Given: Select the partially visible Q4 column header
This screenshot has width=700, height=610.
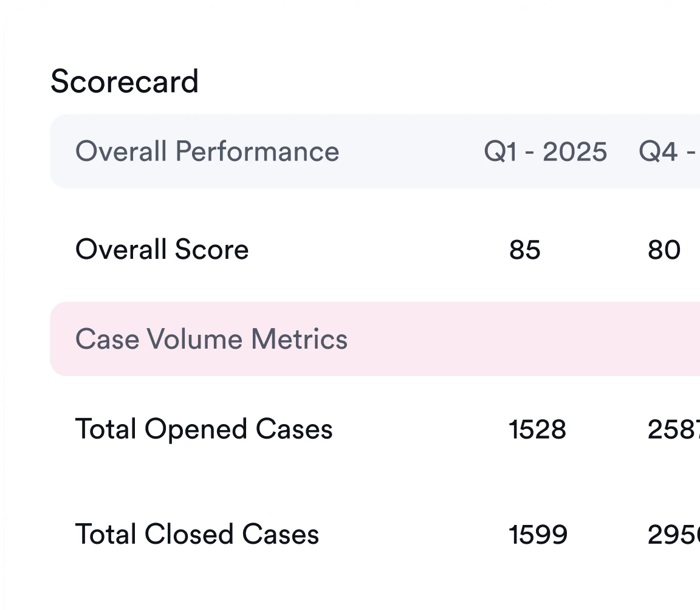Looking at the screenshot, I should (x=668, y=151).
